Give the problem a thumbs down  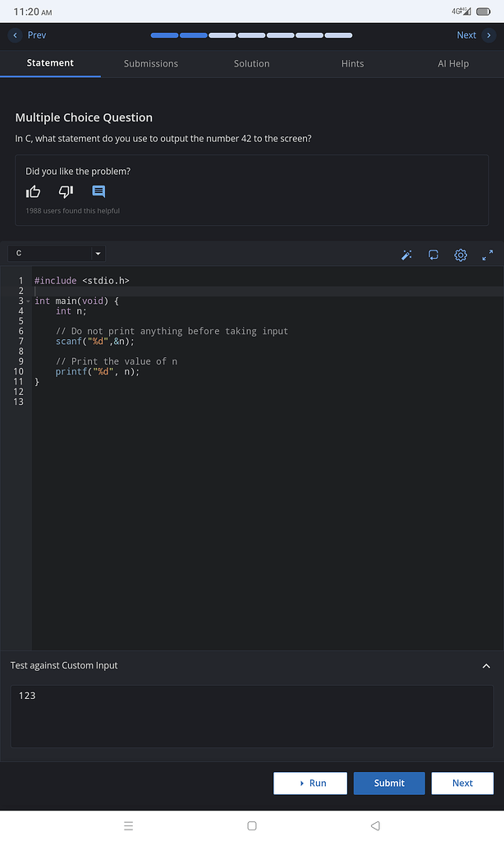(66, 191)
